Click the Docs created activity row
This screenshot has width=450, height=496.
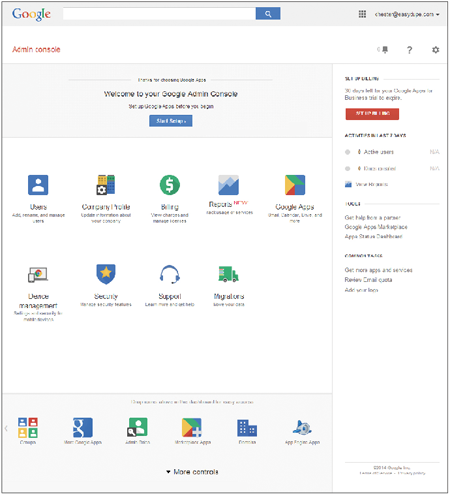(392, 168)
